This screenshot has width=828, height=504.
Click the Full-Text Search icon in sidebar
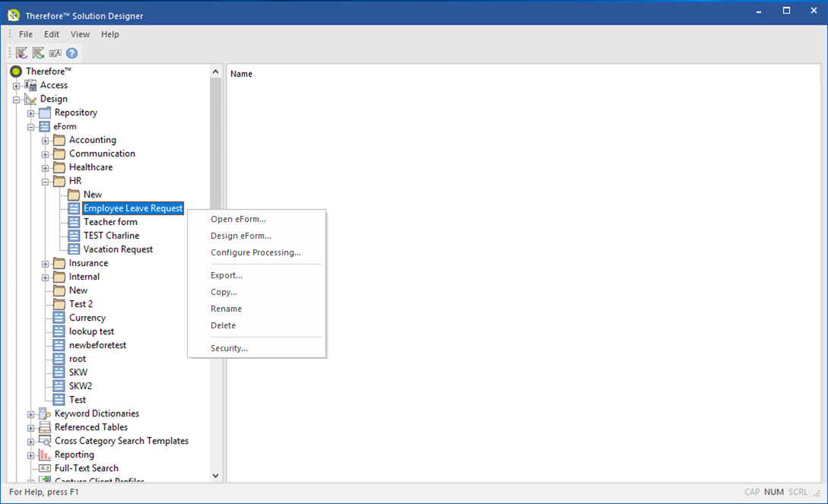tap(46, 468)
